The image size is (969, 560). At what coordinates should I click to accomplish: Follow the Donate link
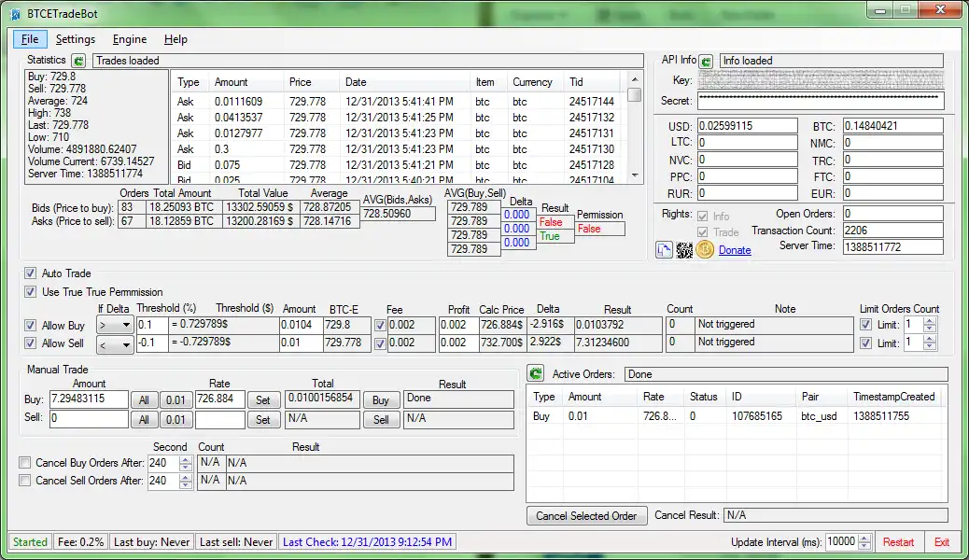click(735, 250)
